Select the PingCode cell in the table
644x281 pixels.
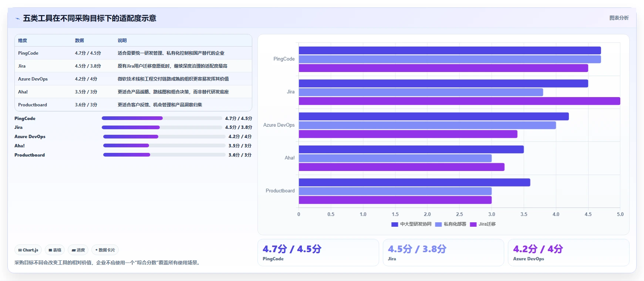tap(28, 53)
